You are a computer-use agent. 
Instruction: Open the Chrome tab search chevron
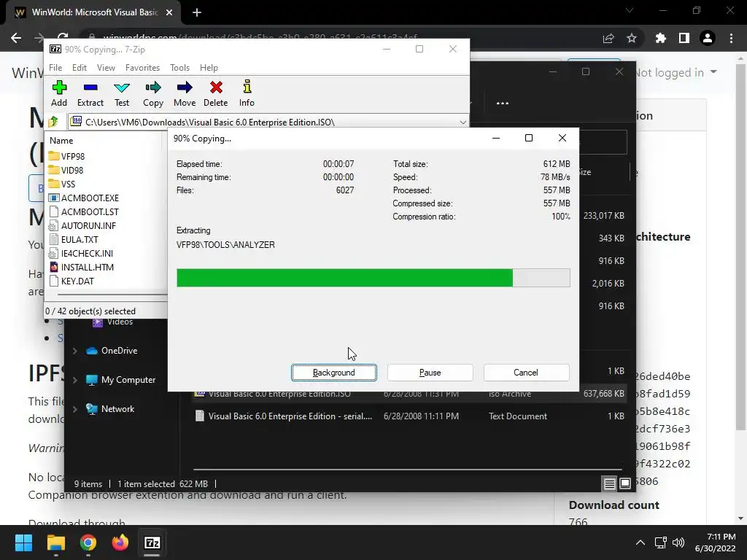click(x=630, y=10)
